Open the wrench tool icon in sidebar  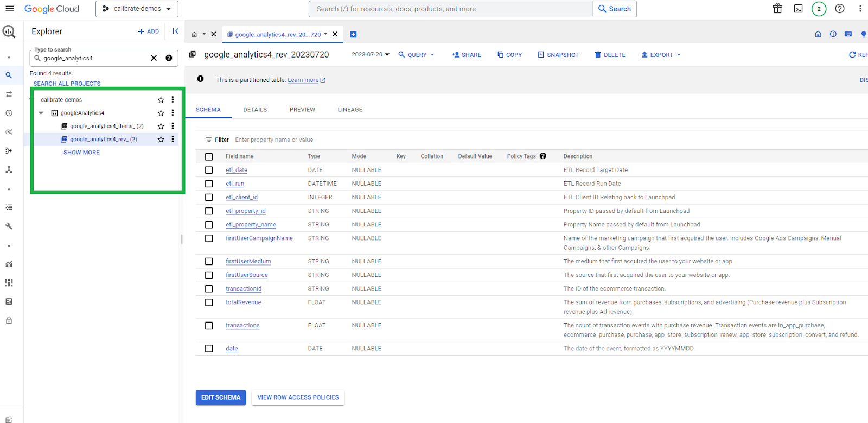(9, 226)
